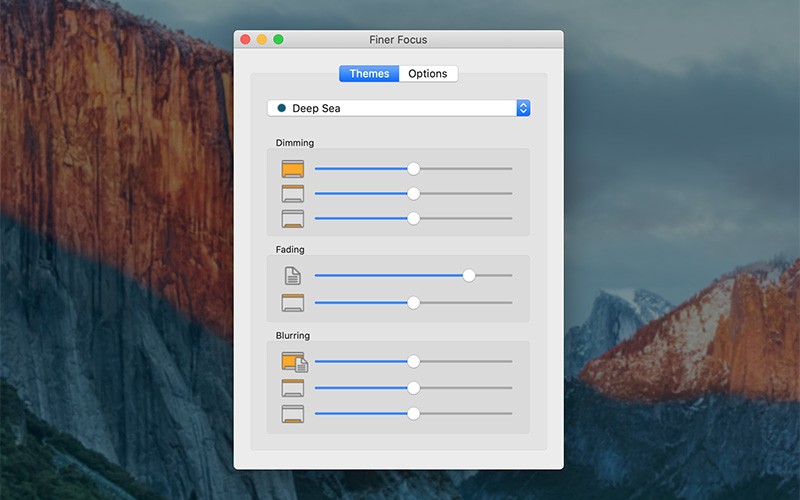The height and width of the screenshot is (500, 800).
Task: Click the third Dimming slider track
Action: click(x=413, y=218)
